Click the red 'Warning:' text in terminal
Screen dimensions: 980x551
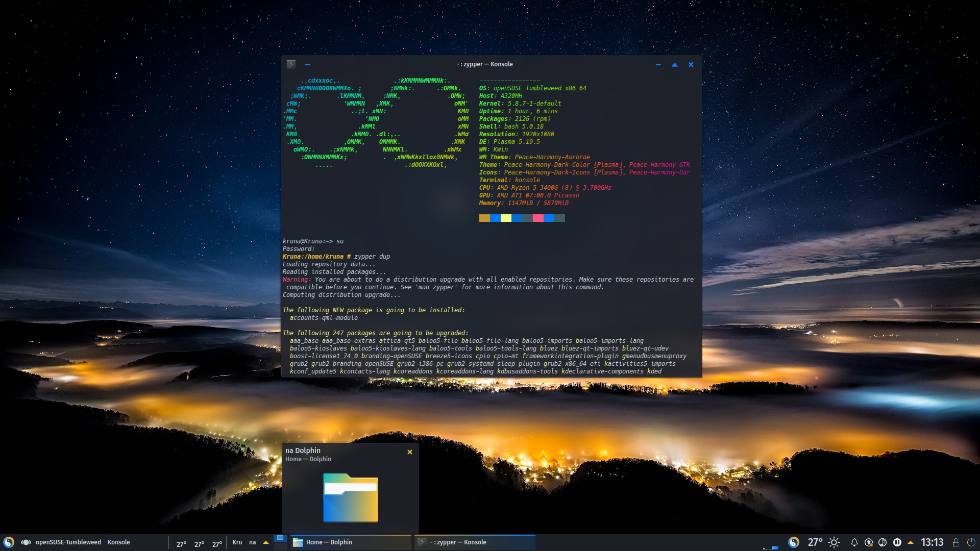[x=297, y=280]
